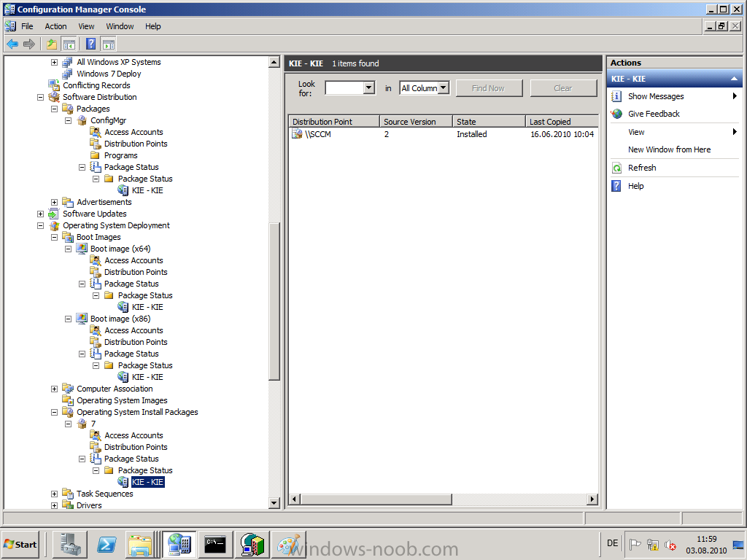Screen dimensions: 747x560
Task: Click the blue Help toolbar icon
Action: (x=91, y=44)
